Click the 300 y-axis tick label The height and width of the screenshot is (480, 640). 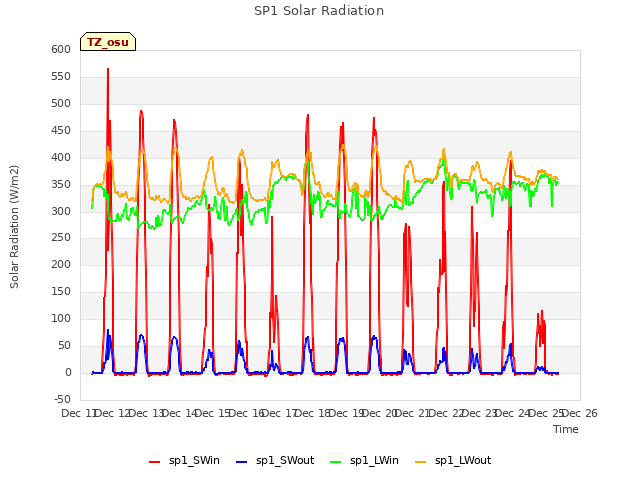(61, 211)
